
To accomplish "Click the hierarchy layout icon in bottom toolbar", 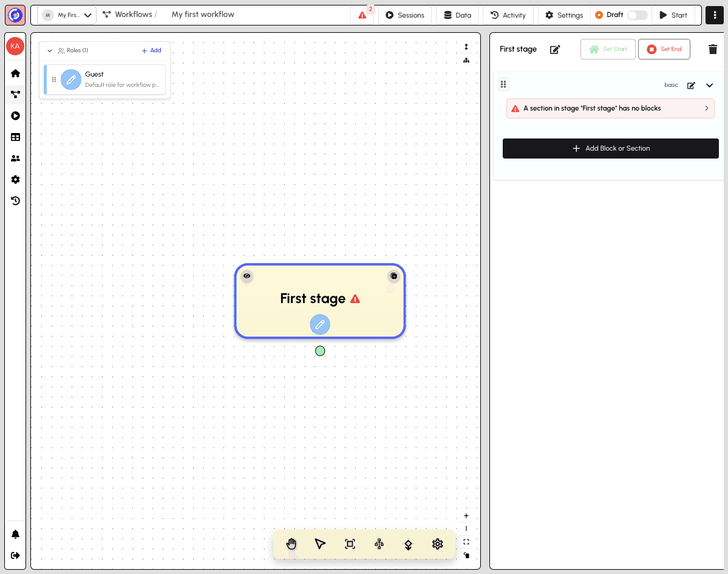I will 379,544.
